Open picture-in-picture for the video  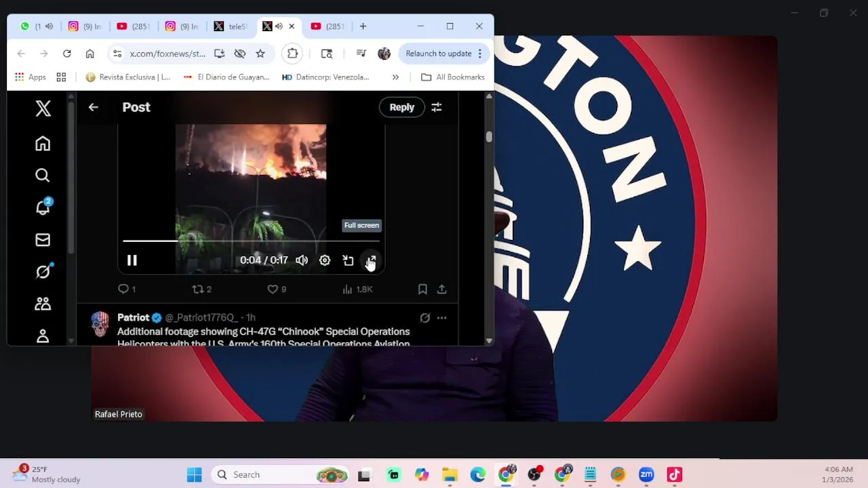[348, 260]
